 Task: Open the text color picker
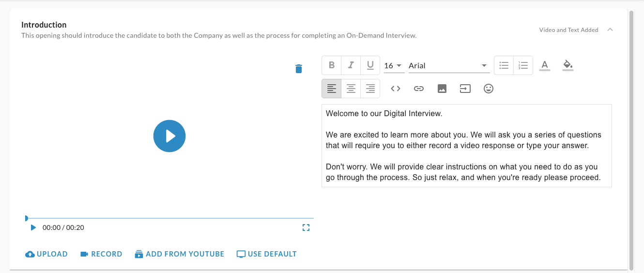(545, 65)
